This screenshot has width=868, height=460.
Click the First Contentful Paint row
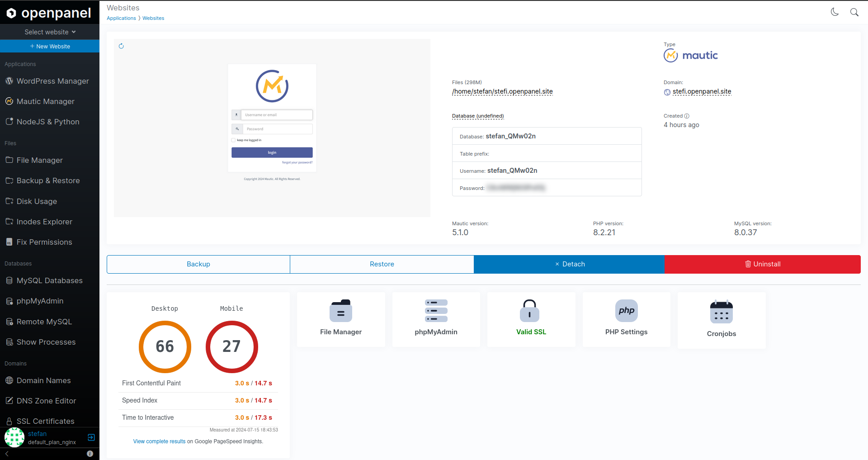[x=198, y=383]
